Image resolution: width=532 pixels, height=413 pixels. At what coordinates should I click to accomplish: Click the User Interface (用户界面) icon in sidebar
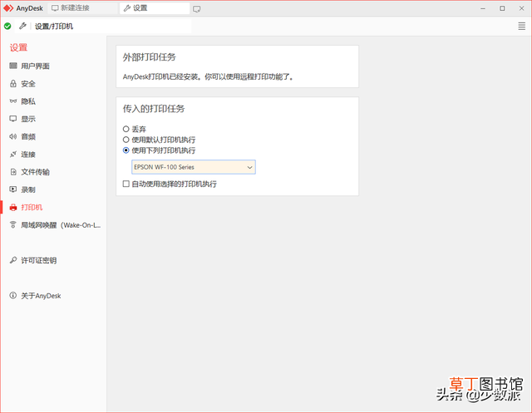pyautogui.click(x=13, y=66)
